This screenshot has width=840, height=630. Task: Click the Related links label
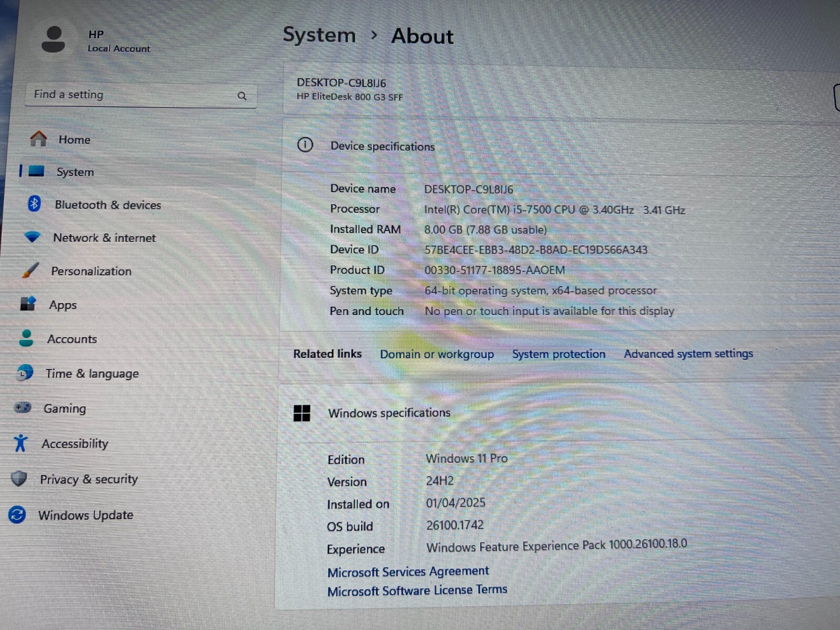pyautogui.click(x=328, y=354)
